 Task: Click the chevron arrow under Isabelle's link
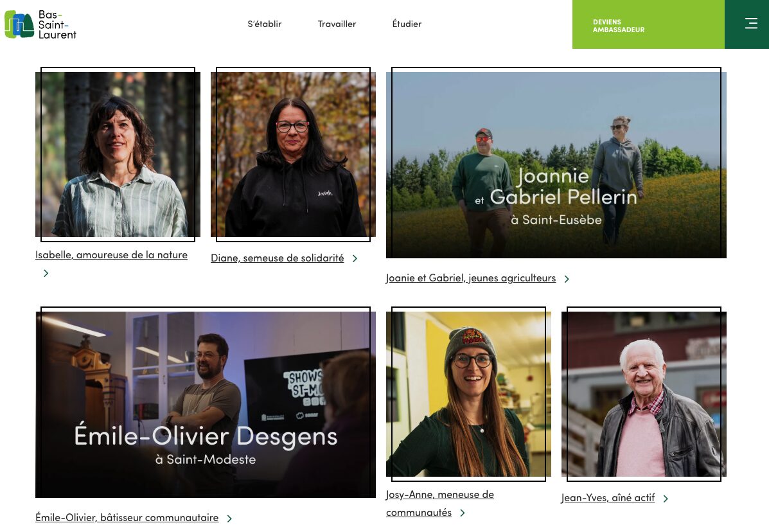(46, 273)
